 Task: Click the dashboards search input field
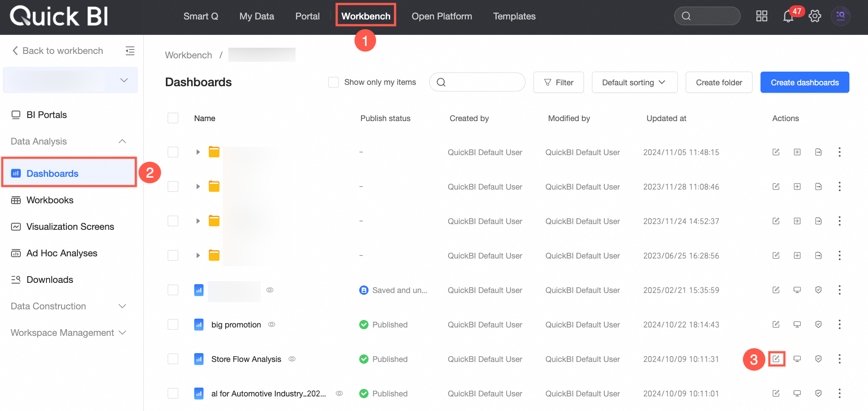(477, 82)
